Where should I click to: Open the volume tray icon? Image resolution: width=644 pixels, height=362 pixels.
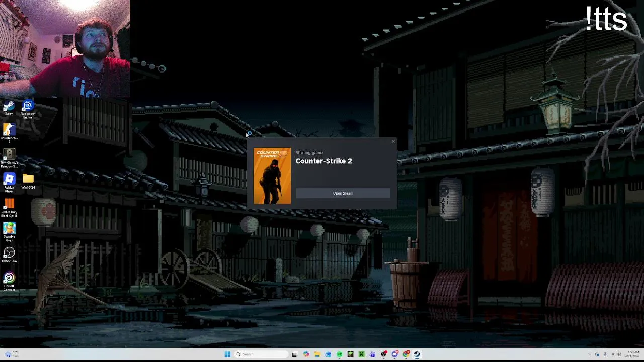[x=619, y=354]
